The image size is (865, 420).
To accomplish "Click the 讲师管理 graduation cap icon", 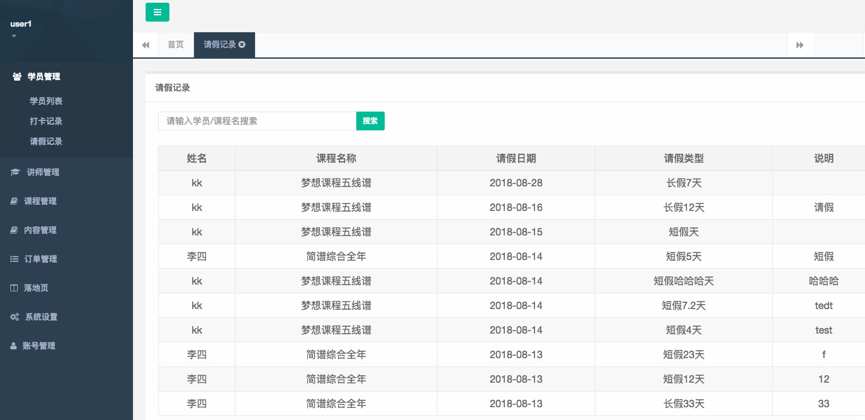I will point(15,172).
